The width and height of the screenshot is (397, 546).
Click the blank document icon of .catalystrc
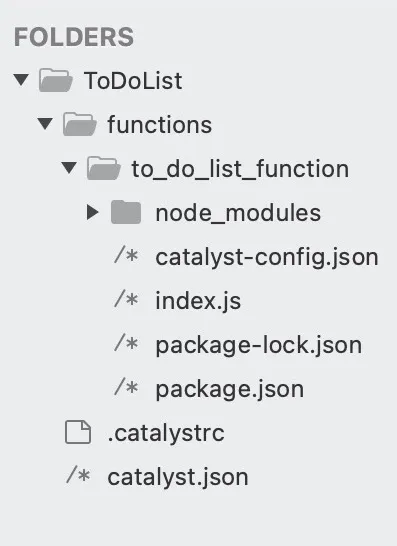(78, 432)
